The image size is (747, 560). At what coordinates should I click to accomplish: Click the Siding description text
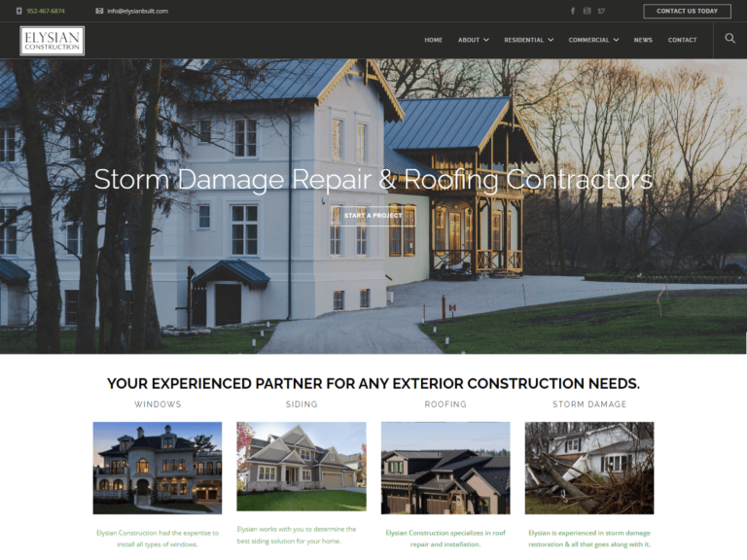pyautogui.click(x=297, y=535)
